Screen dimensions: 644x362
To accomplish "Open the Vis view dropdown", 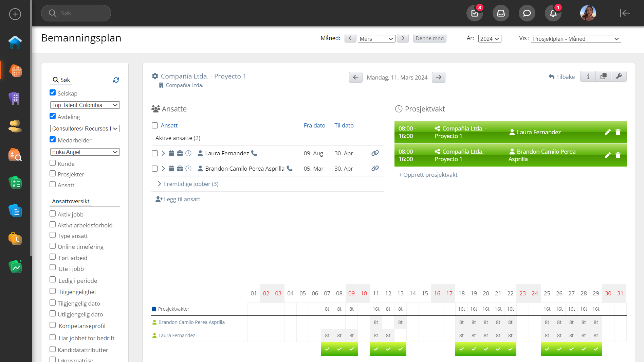I will click(575, 39).
